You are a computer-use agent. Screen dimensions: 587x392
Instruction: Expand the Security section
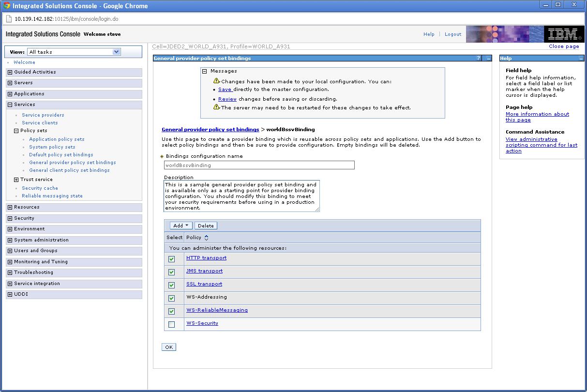pyautogui.click(x=10, y=218)
